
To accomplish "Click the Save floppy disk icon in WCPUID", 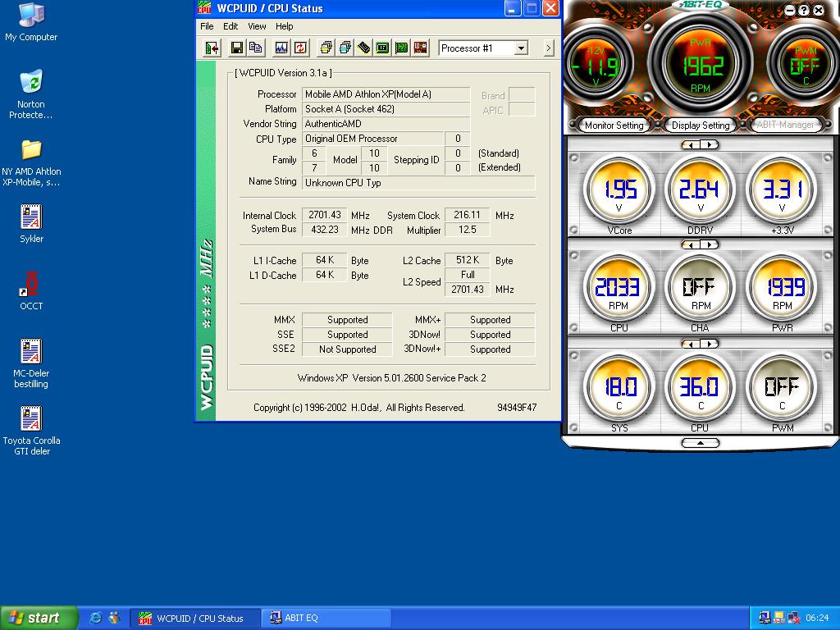I will pyautogui.click(x=236, y=48).
